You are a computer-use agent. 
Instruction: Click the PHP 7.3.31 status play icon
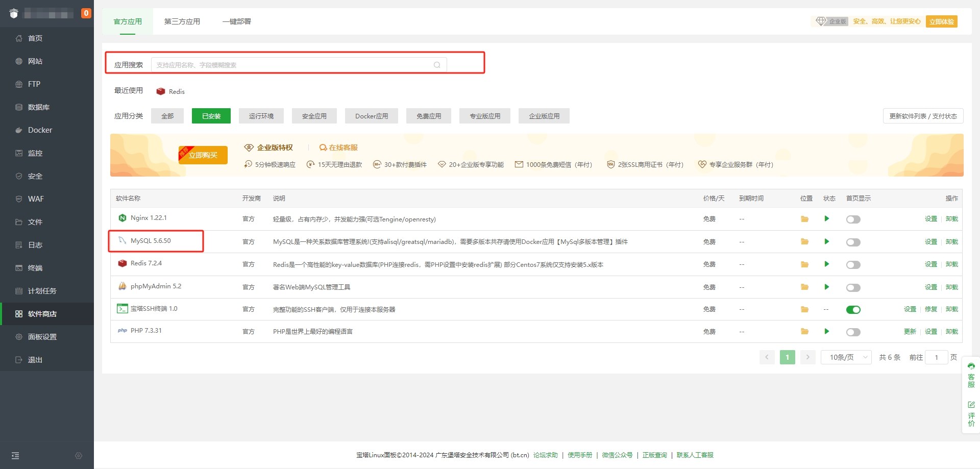coord(826,332)
